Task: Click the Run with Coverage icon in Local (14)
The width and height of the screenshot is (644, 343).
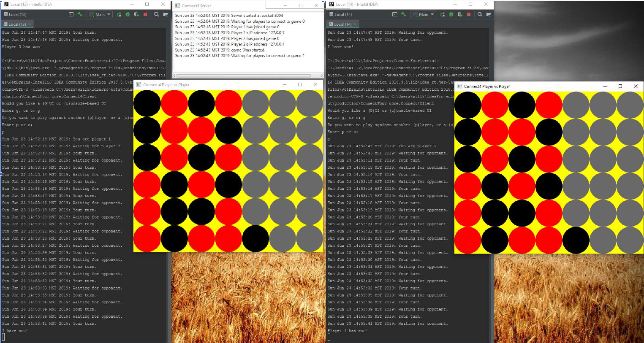Action: point(461,14)
